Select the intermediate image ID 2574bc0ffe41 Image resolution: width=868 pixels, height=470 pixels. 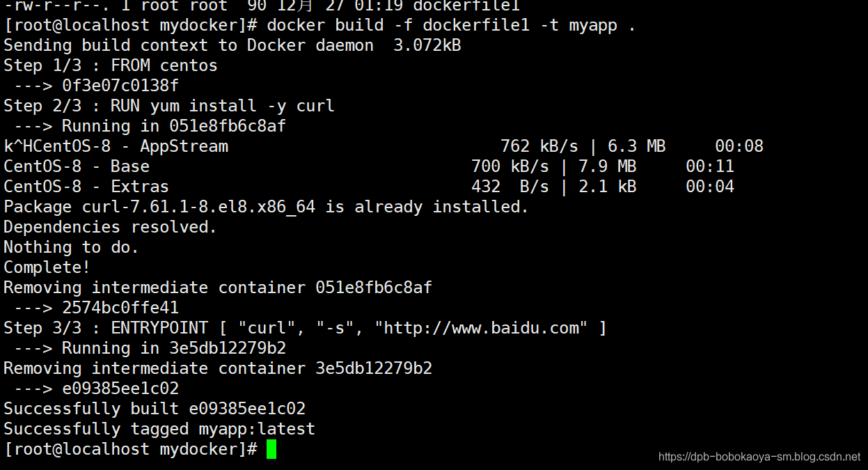(120, 308)
